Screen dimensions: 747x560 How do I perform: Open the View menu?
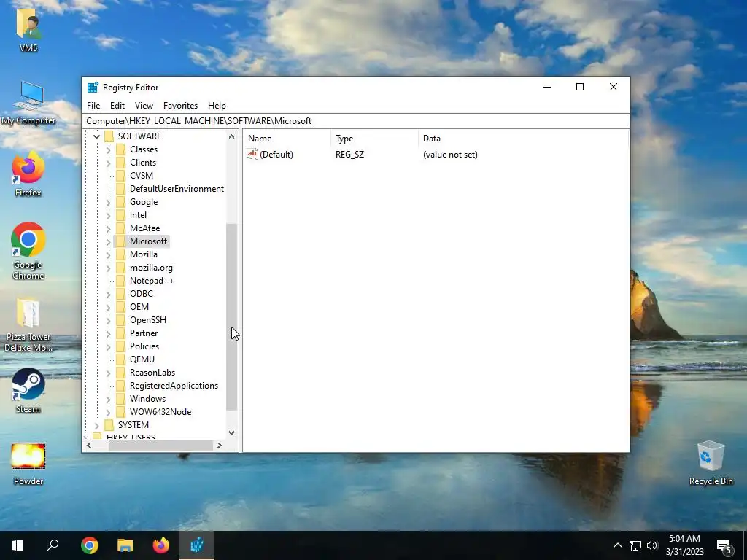click(144, 106)
